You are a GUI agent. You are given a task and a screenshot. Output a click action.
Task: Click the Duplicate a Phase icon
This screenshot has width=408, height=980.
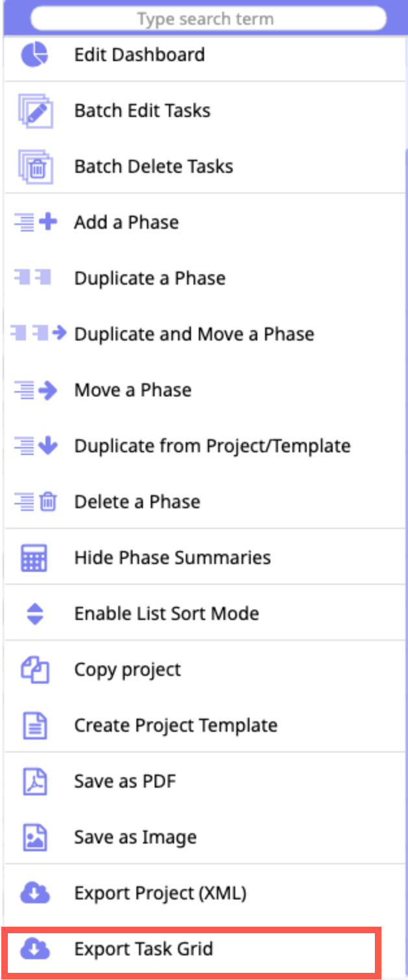[32, 278]
